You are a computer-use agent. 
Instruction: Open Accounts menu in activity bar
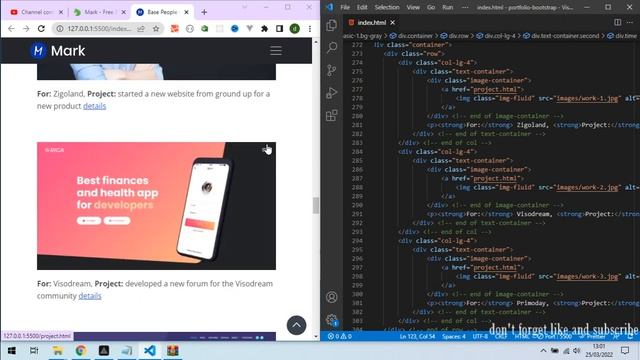pyautogui.click(x=332, y=297)
